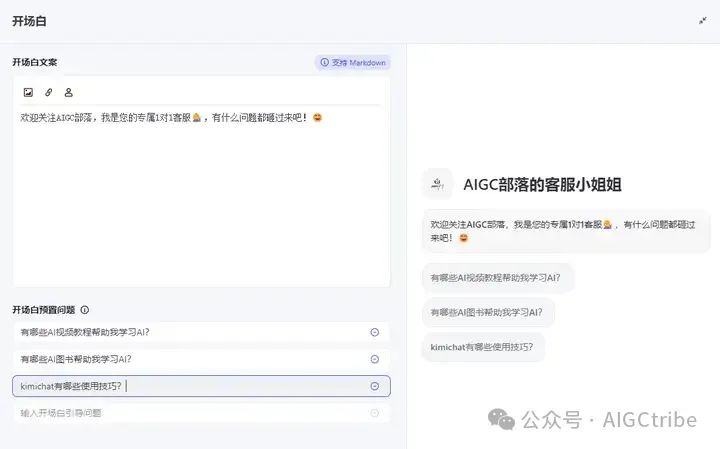Focus the 有哪些AI视频教程帮助我学习AI? input field
Viewport: 720px width, 449px height.
click(180, 332)
